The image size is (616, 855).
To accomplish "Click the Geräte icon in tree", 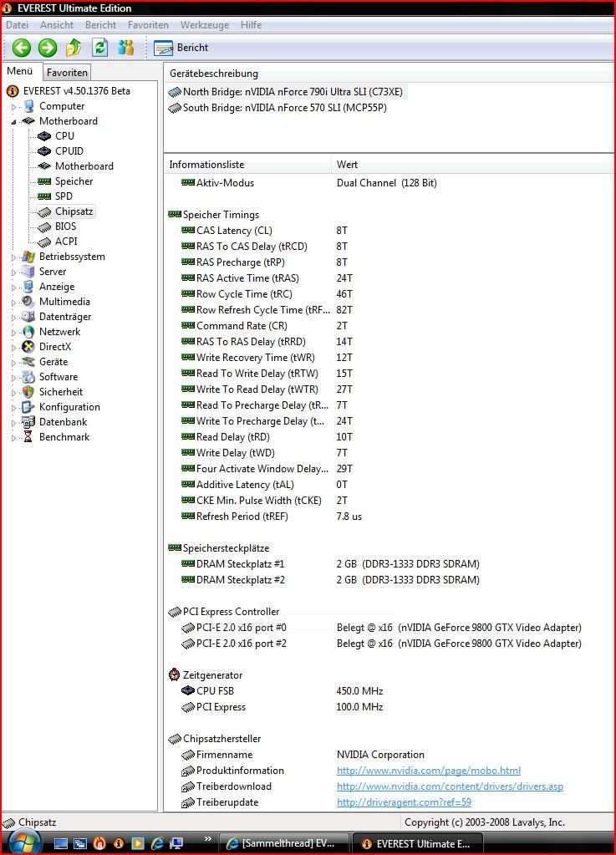I will pyautogui.click(x=28, y=362).
